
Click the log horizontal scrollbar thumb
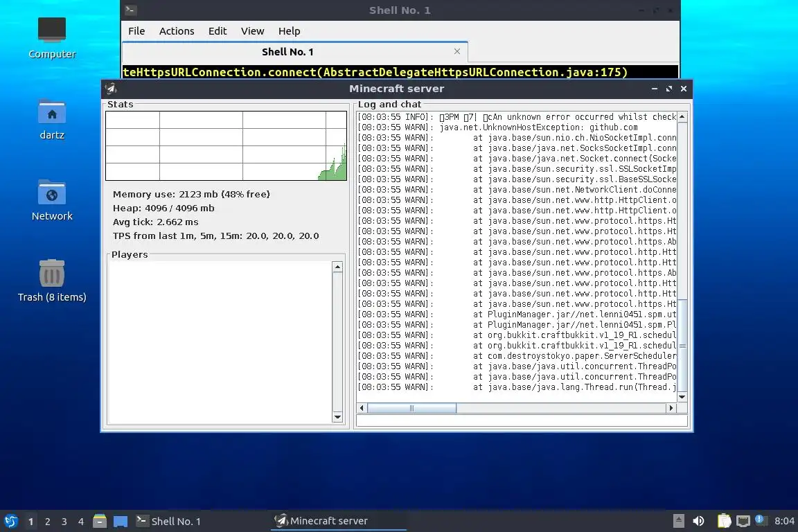click(x=411, y=408)
